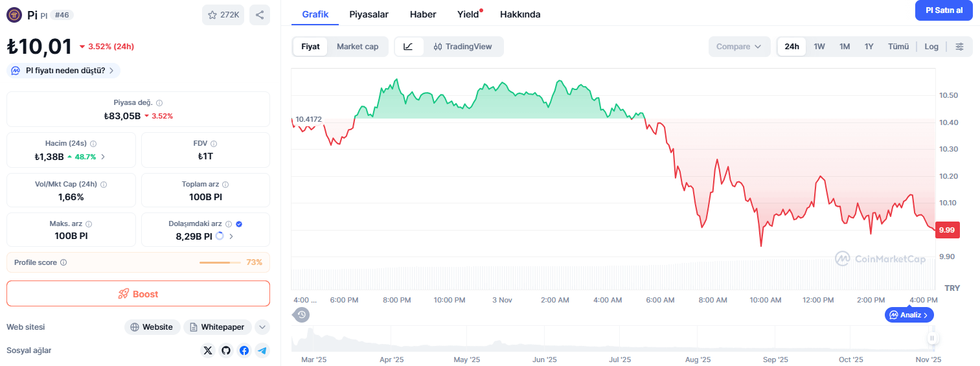Open info icon next to FDV
Screen dimensions: 980x366
(x=214, y=143)
